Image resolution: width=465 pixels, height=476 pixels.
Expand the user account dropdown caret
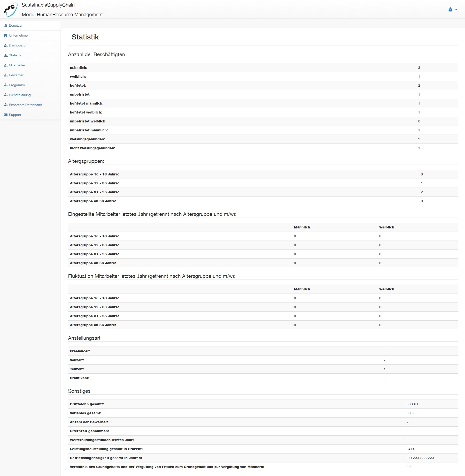(456, 9)
